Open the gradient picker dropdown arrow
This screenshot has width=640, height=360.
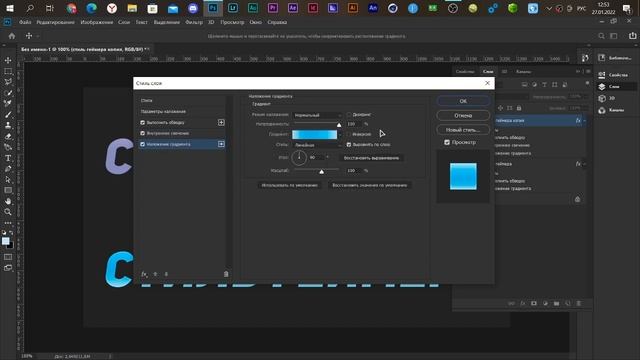tap(340, 134)
